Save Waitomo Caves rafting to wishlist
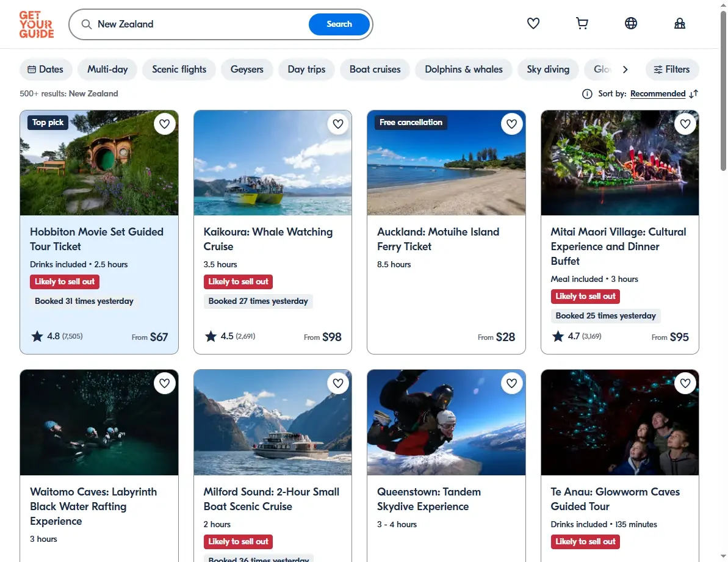This screenshot has height=562, width=728. (x=164, y=383)
